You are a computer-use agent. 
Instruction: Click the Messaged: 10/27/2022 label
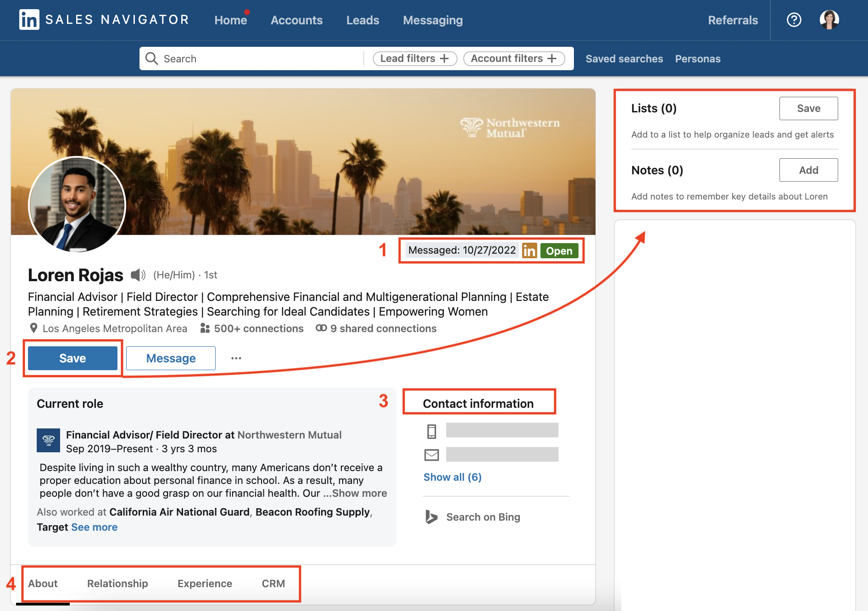[462, 250]
